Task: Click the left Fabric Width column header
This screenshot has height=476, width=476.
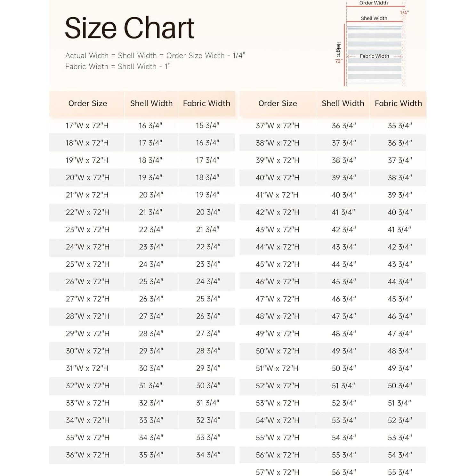Action: point(206,103)
